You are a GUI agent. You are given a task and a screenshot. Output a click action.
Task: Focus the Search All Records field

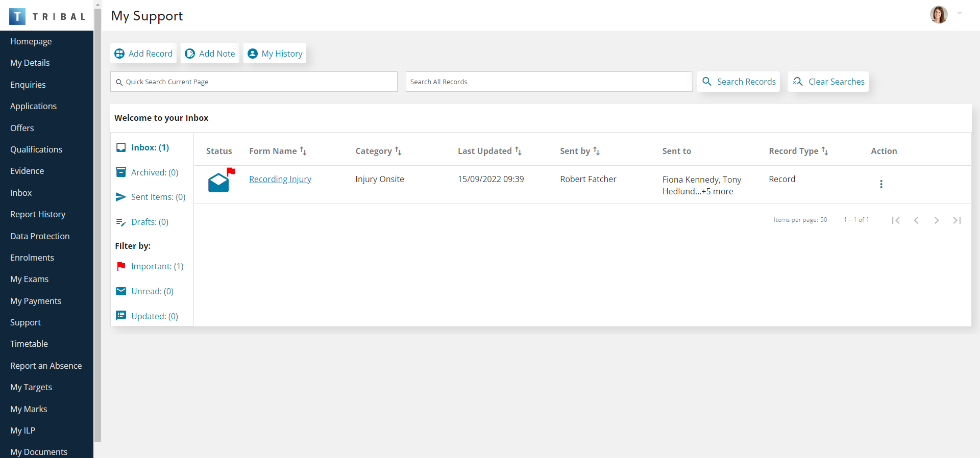(549, 82)
